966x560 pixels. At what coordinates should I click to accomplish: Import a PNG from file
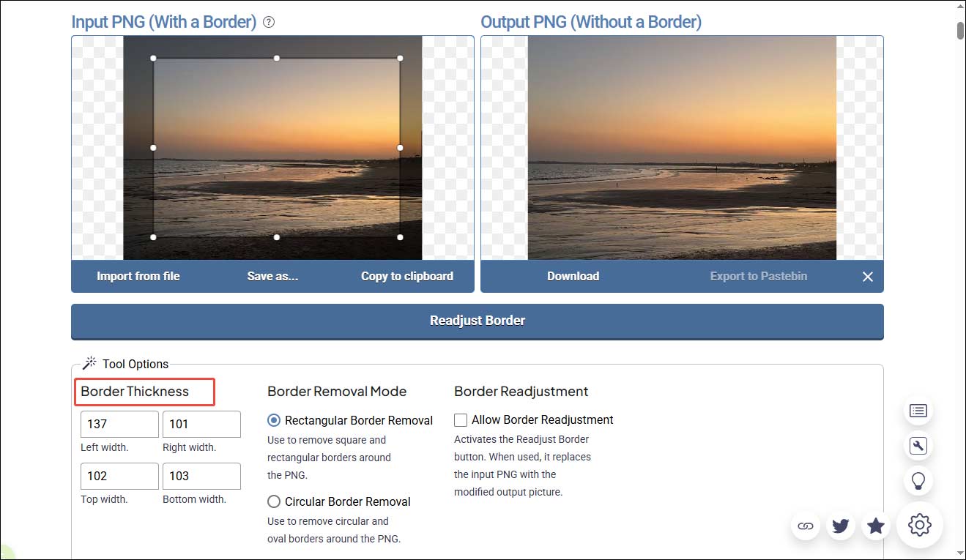tap(138, 276)
